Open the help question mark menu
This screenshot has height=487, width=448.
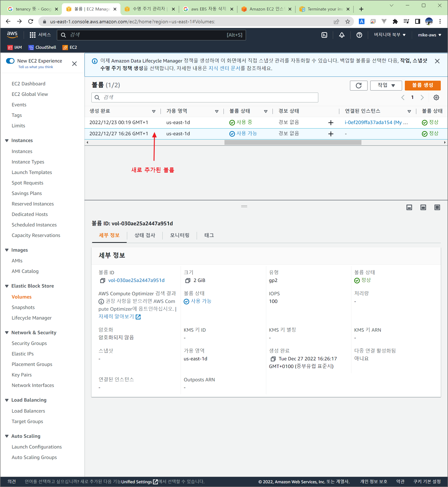359,35
